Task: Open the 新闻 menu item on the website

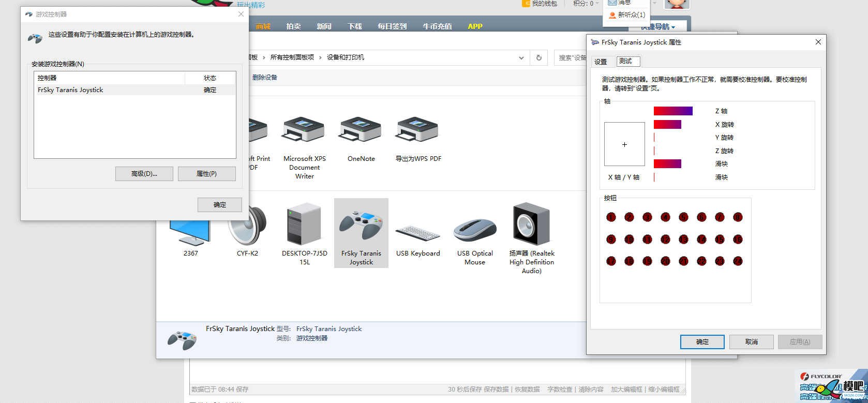Action: coord(324,26)
